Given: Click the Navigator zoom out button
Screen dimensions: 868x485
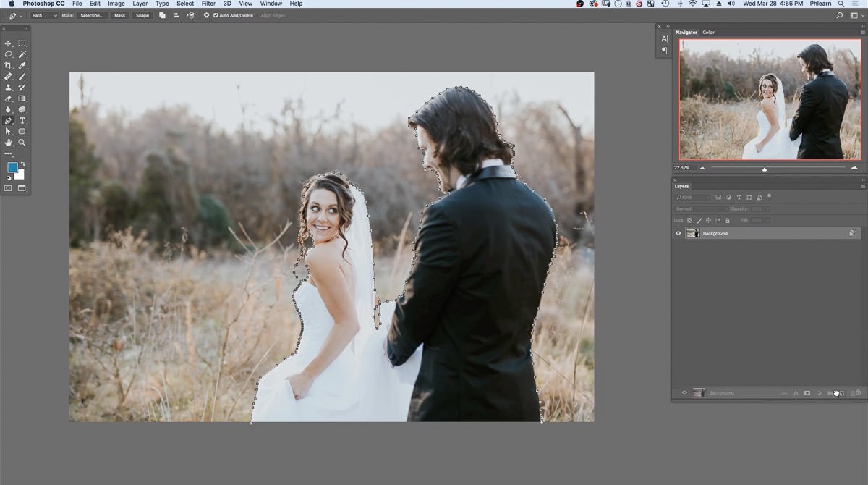Looking at the screenshot, I should (702, 168).
